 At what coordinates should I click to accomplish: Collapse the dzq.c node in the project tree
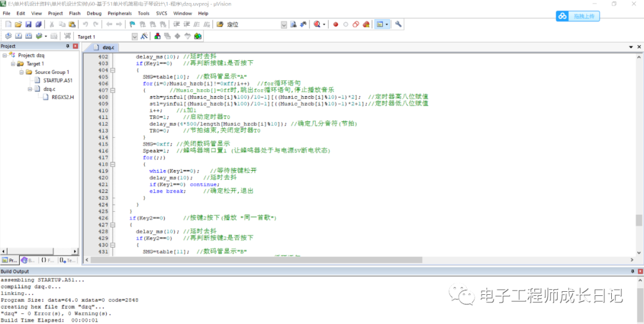click(x=29, y=89)
